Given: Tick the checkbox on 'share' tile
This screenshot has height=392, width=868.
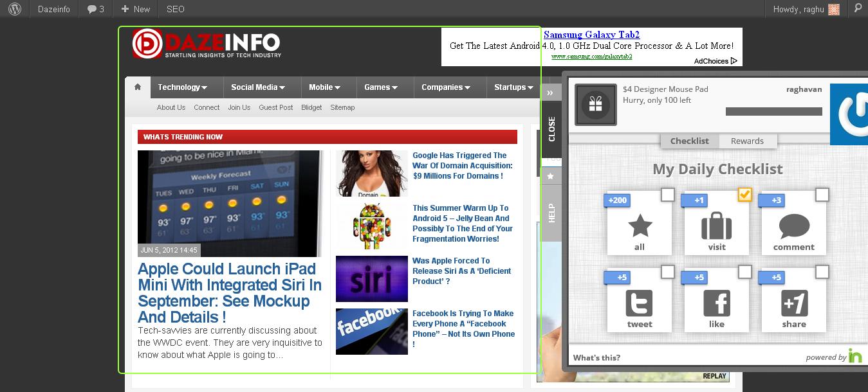Looking at the screenshot, I should [822, 272].
